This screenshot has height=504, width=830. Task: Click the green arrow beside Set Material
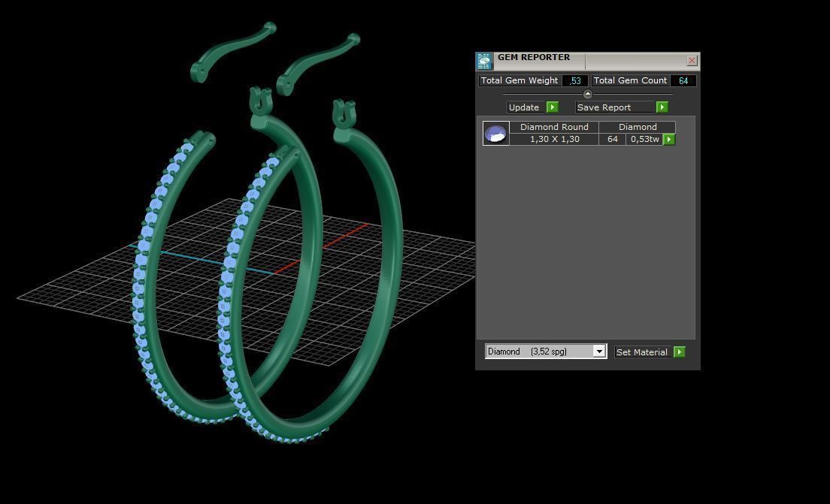point(679,352)
